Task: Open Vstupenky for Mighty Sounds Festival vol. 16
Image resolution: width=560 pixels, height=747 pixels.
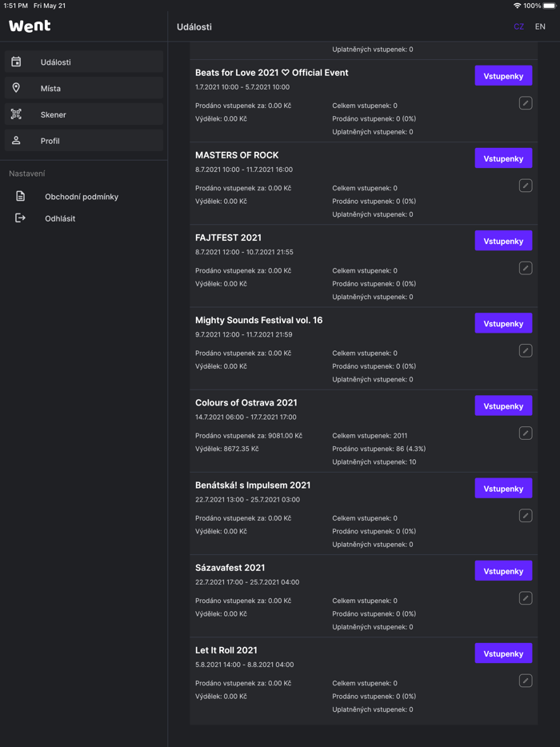Action: (503, 323)
